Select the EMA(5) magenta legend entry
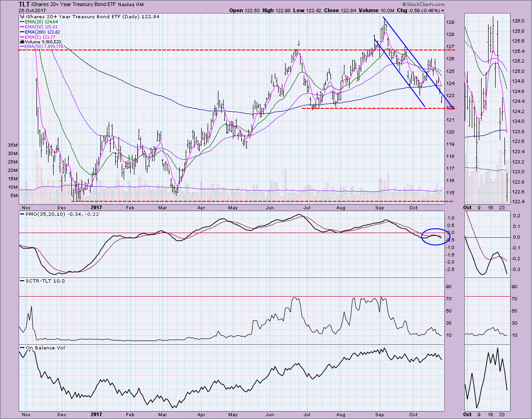This screenshot has width=532, height=419. click(40, 36)
